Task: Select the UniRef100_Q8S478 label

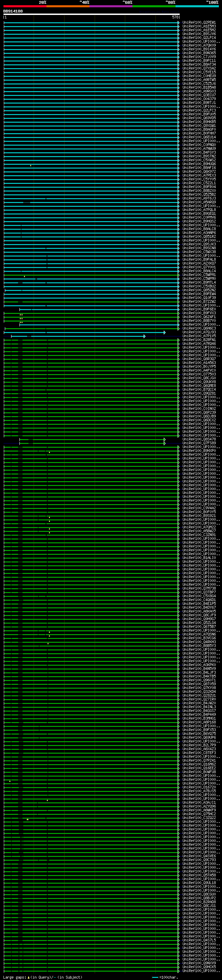Action: (x=199, y=439)
